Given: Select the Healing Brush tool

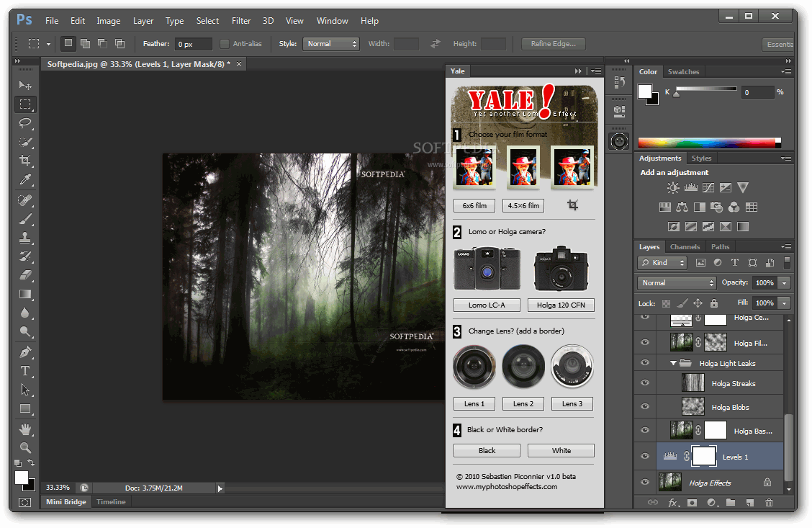Looking at the screenshot, I should pyautogui.click(x=25, y=200).
